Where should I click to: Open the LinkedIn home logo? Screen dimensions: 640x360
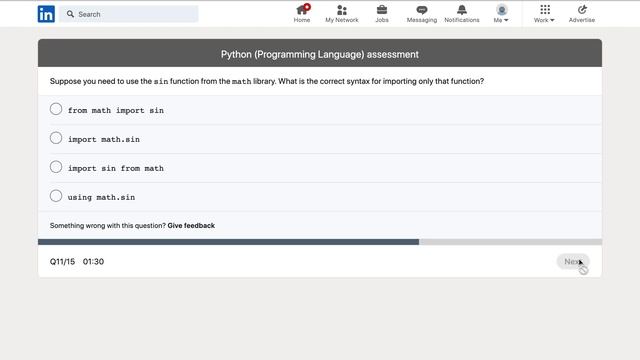coord(46,14)
